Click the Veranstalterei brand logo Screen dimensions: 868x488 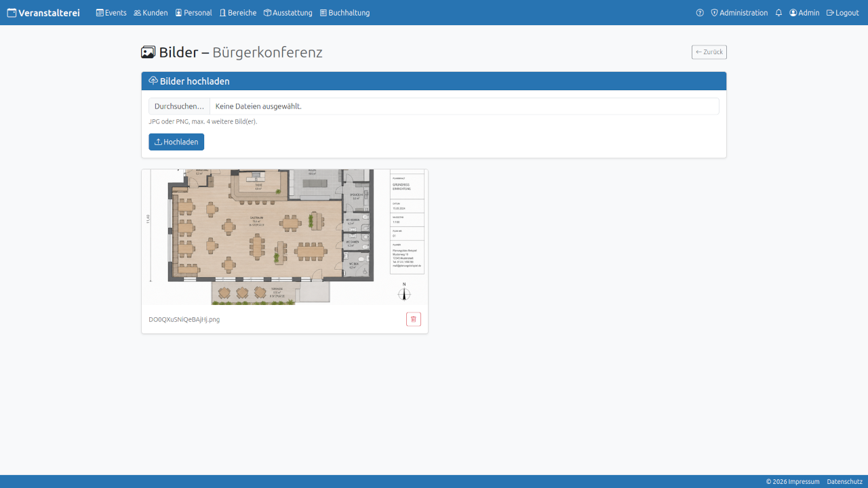coord(43,13)
